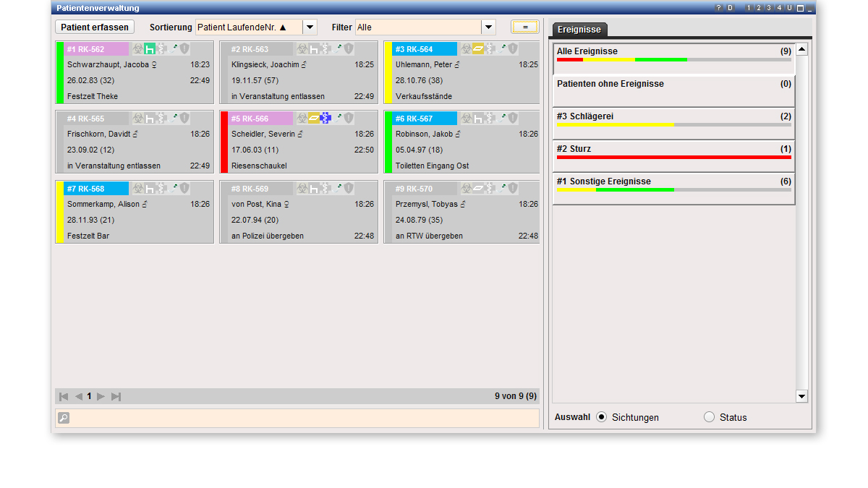The height and width of the screenshot is (488, 868).
Task: Click shield icon on card RK-568
Action: (x=184, y=188)
